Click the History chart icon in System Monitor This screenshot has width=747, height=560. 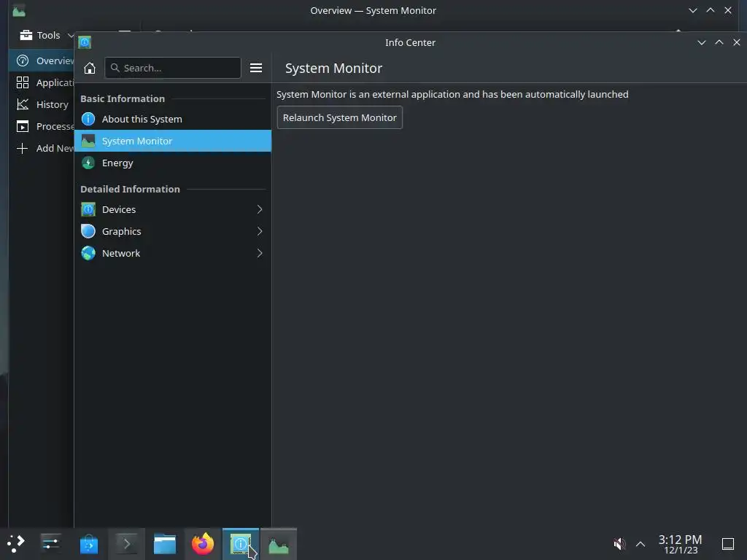[23, 105]
